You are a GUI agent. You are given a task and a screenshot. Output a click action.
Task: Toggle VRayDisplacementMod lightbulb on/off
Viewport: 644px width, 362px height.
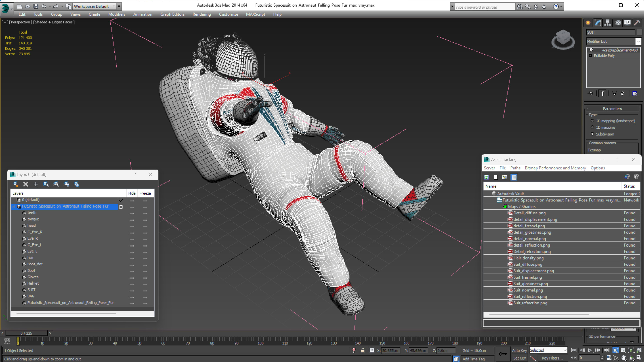591,50
